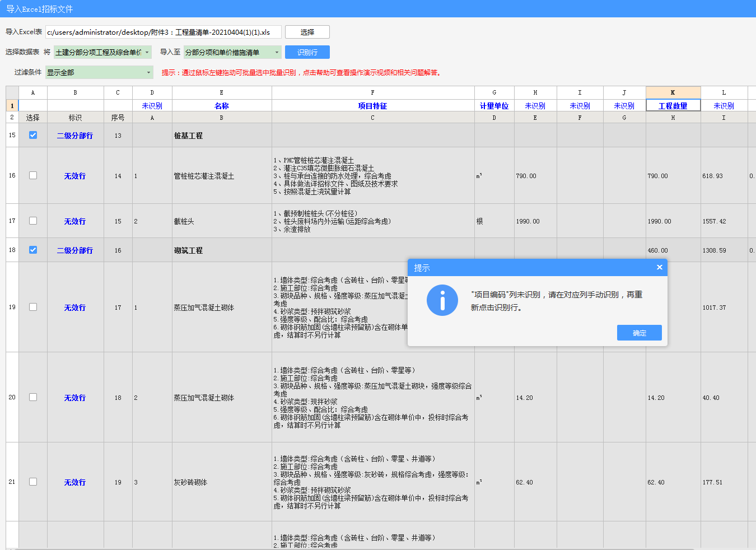Click 二级分部行 label in the 桩基工程 row
This screenshot has width=756, height=550.
tap(75, 136)
